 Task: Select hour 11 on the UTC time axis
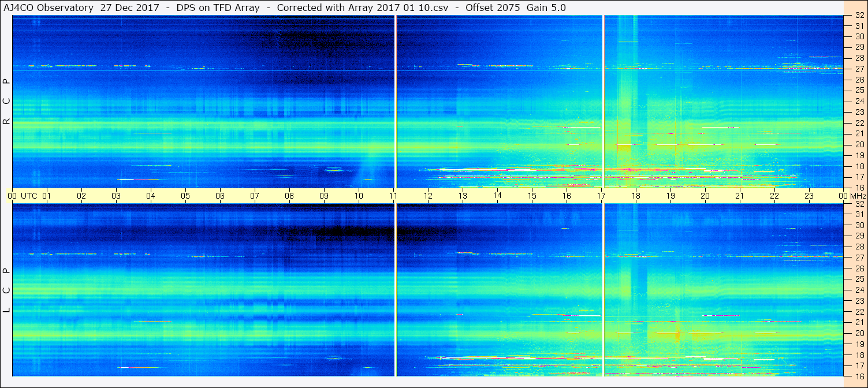tap(393, 196)
